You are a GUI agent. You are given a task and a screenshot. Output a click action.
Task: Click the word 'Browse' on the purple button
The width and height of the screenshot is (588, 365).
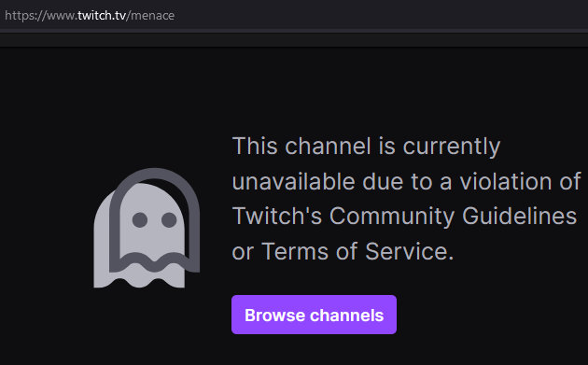click(274, 316)
